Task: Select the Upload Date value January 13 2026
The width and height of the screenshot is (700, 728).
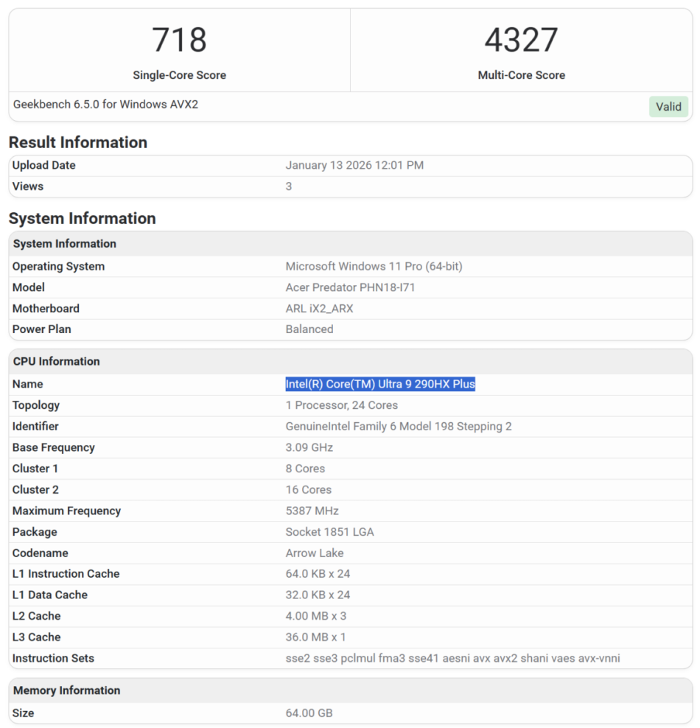Action: 354,165
